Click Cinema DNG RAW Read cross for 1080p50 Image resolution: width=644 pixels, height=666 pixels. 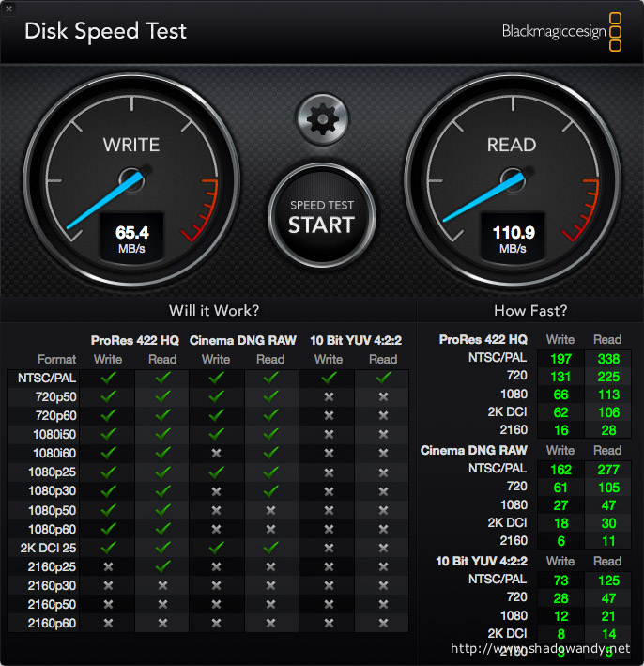[x=270, y=510]
